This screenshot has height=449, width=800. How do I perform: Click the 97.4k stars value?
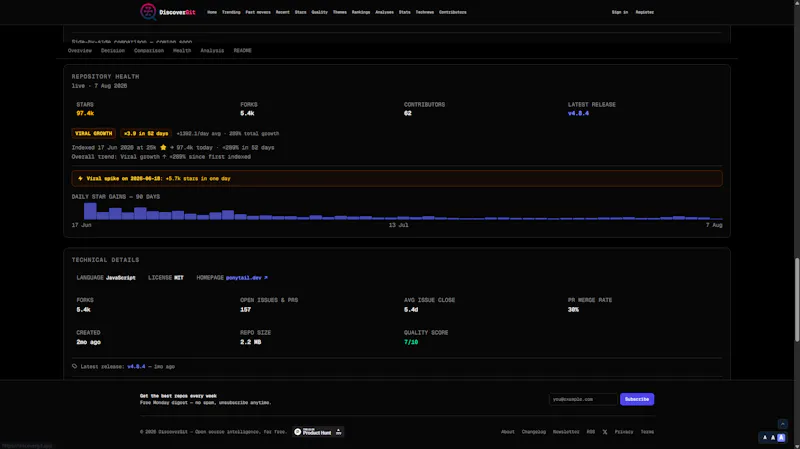pyautogui.click(x=85, y=113)
